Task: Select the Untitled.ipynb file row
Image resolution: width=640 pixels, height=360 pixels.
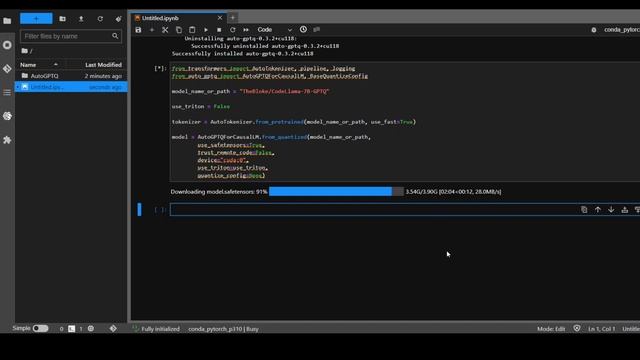Action: pos(71,87)
